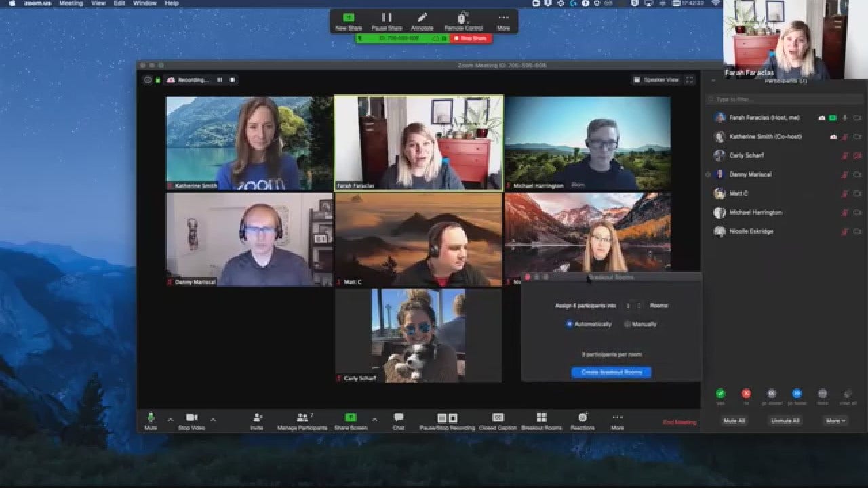Adjust the number of rooms stepper
Screen dimensions: 868x488
pyautogui.click(x=638, y=306)
